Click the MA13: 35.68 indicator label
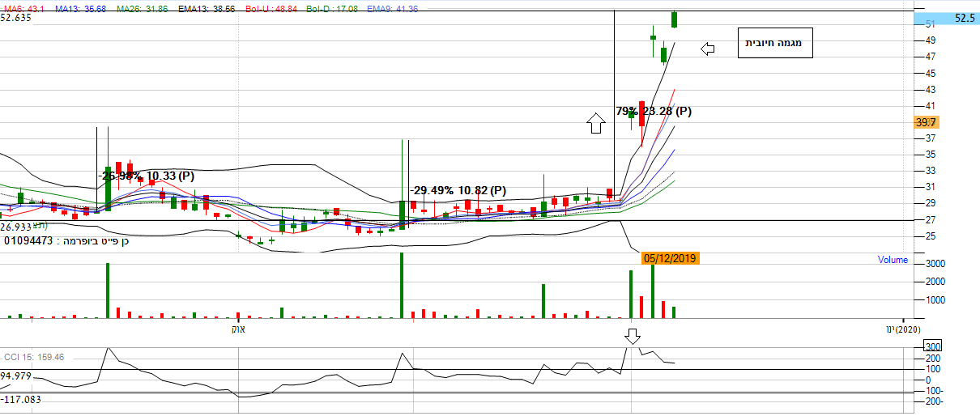Image resolution: width=980 pixels, height=416 pixels. (79, 8)
